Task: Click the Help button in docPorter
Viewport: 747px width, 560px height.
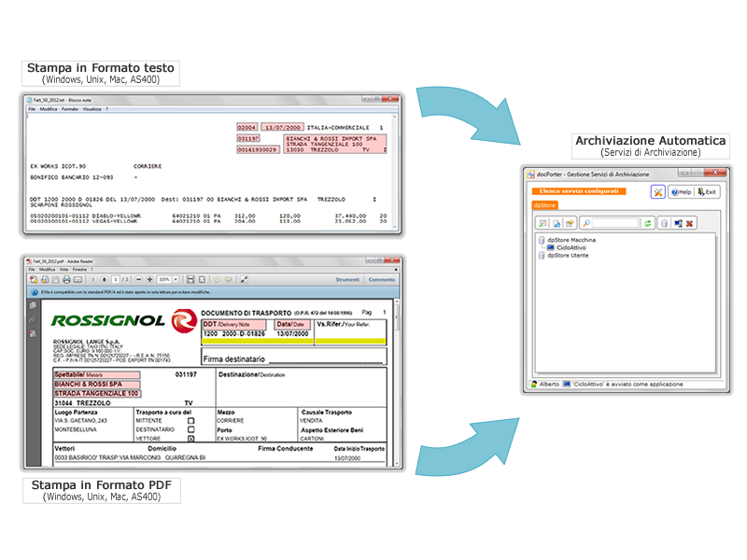Action: pyautogui.click(x=681, y=192)
